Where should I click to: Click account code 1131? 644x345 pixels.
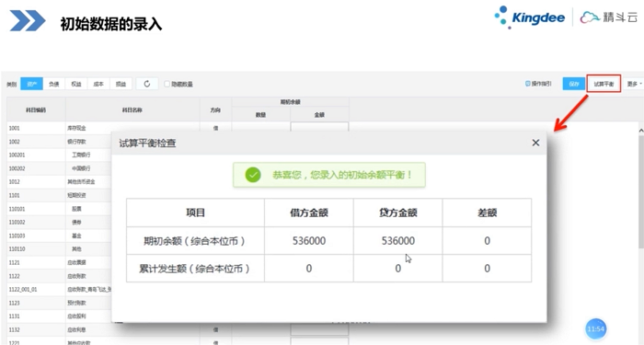[x=15, y=316]
